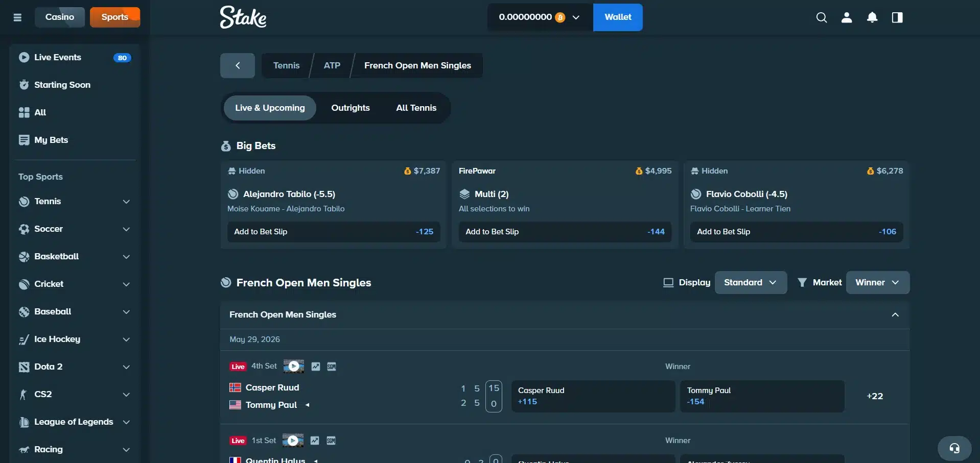Open live stream video for 1st Set match
Viewport: 980px width, 463px height.
coord(293,440)
